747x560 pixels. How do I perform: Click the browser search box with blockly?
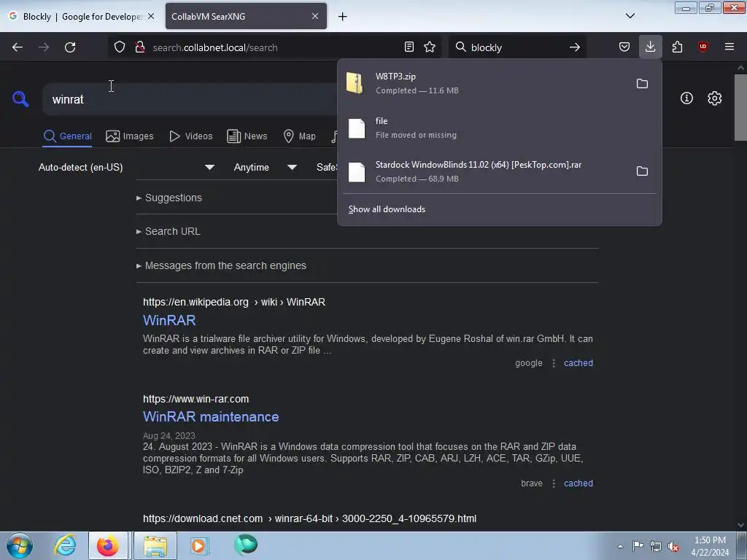[x=517, y=47]
